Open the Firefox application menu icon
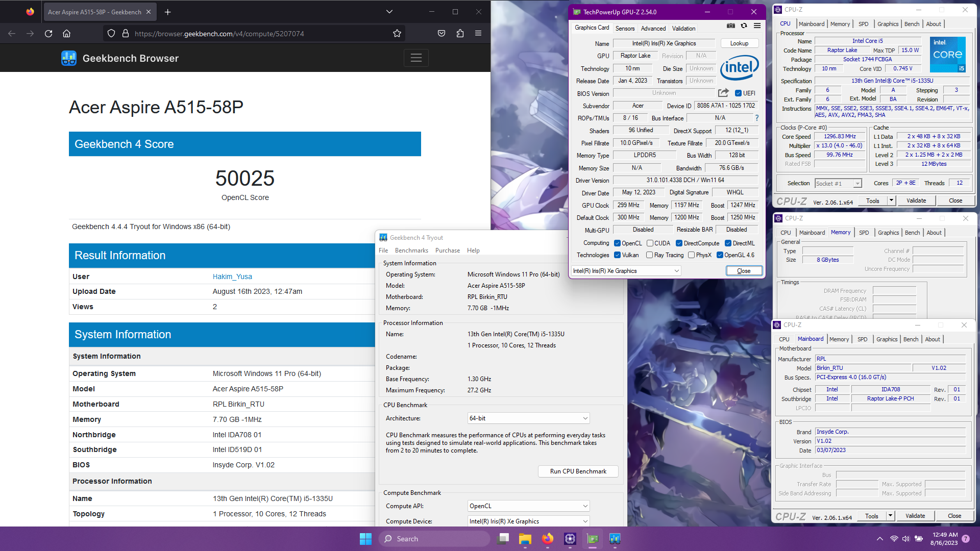Viewport: 980px width, 551px height. [x=478, y=34]
